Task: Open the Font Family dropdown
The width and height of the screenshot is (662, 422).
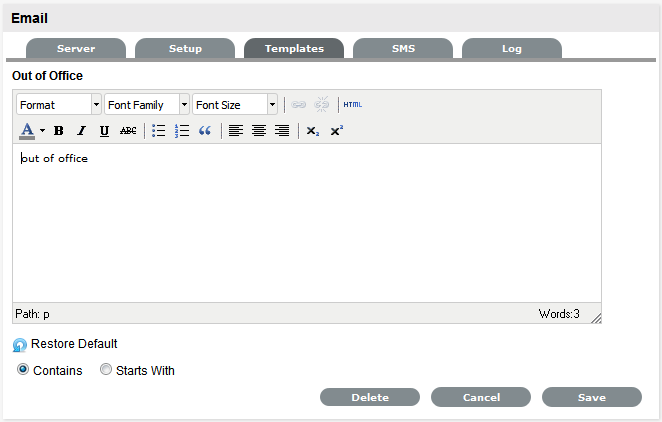Action: tap(147, 105)
